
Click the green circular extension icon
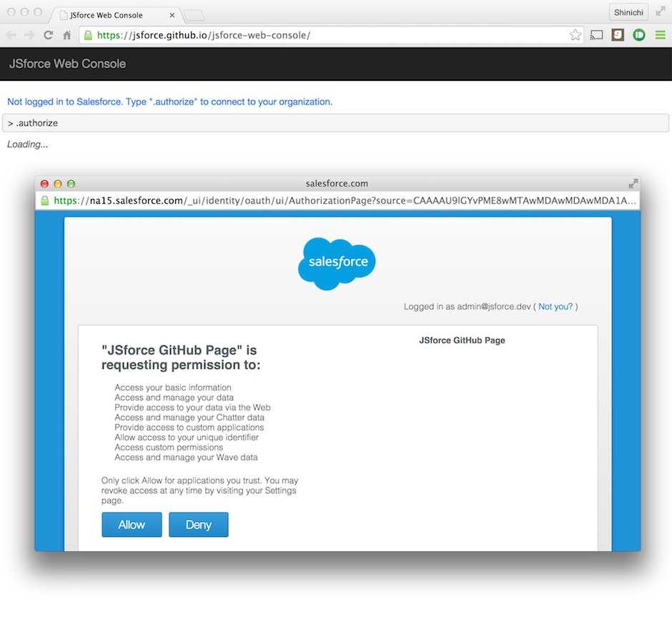click(638, 34)
